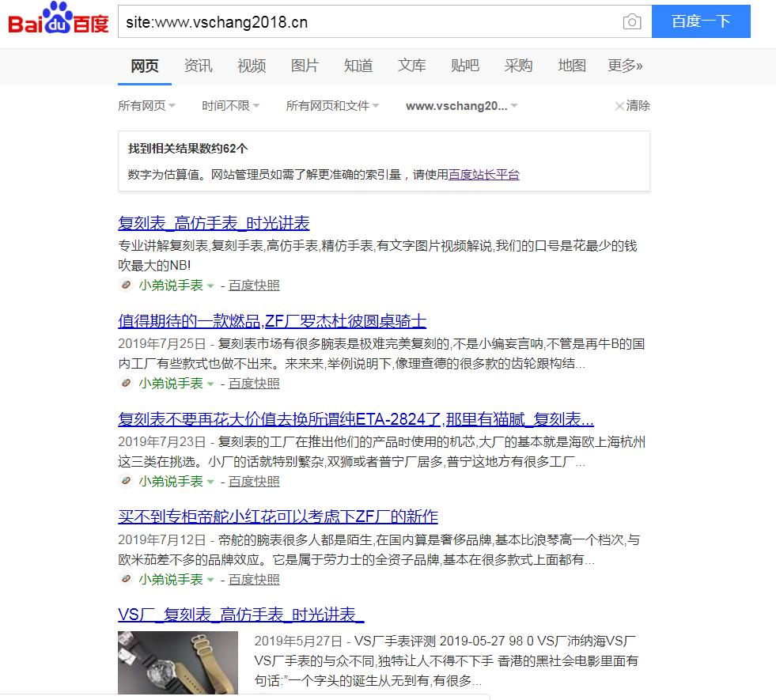Open result 复刻表_高仿手表_时光讲表
Screen dimensions: 776x700
(214, 223)
